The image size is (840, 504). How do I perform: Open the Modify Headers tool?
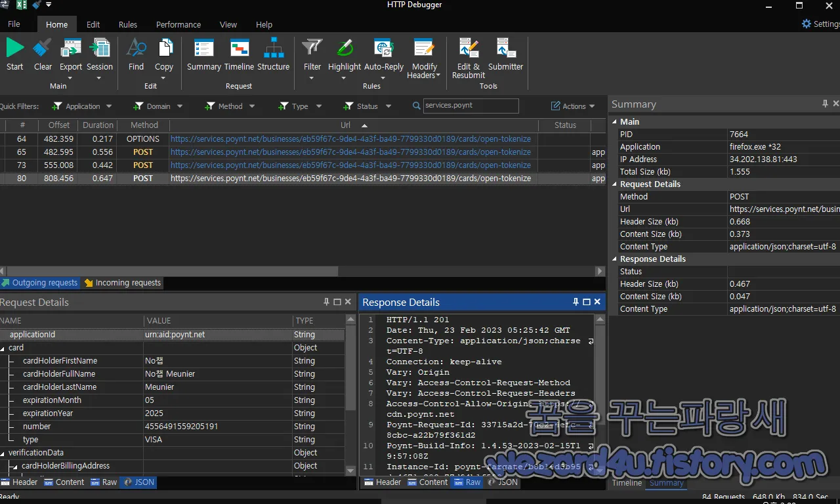coord(424,52)
